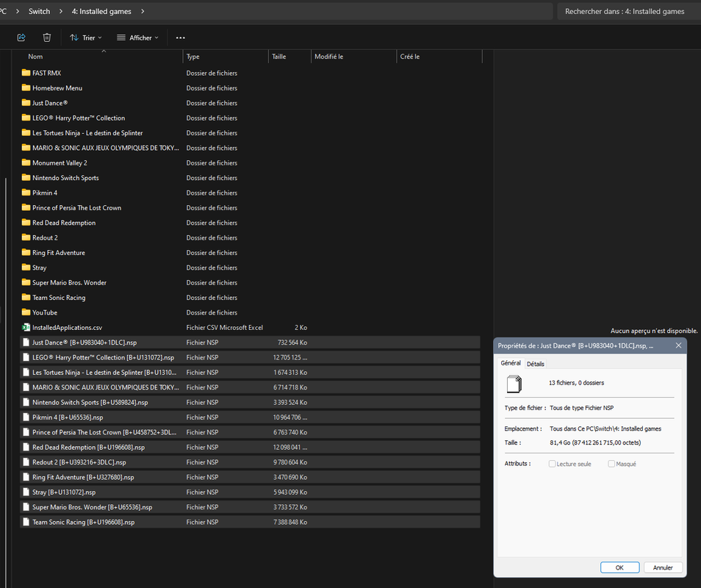Select the Red Dead Redemption folder icon
This screenshot has width=701, height=588.
pyautogui.click(x=26, y=222)
